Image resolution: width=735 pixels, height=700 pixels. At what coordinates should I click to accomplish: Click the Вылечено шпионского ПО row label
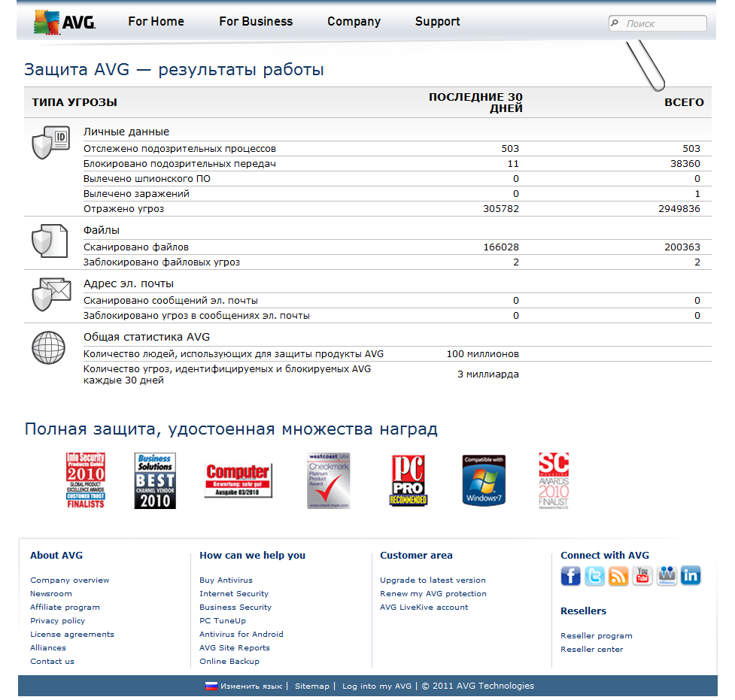click(x=147, y=178)
